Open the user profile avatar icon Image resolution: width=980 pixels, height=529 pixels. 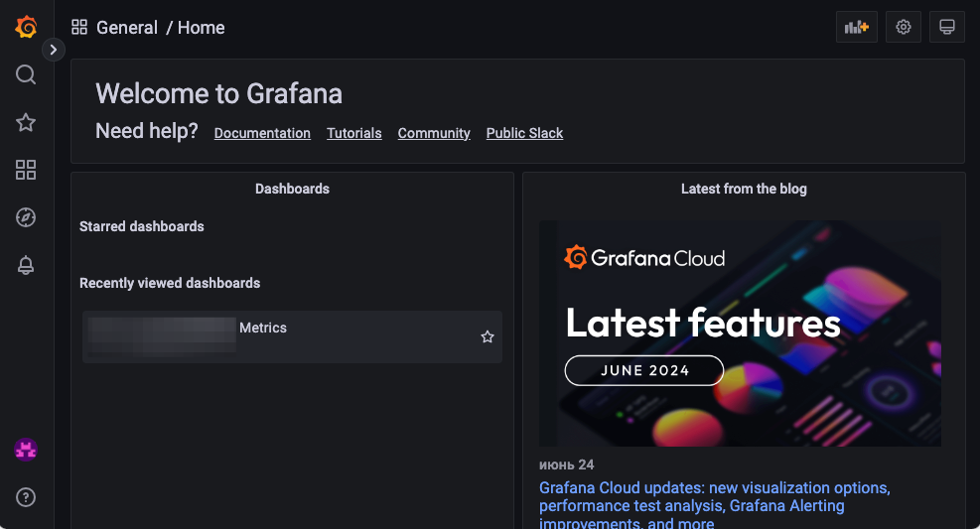pyautogui.click(x=26, y=450)
